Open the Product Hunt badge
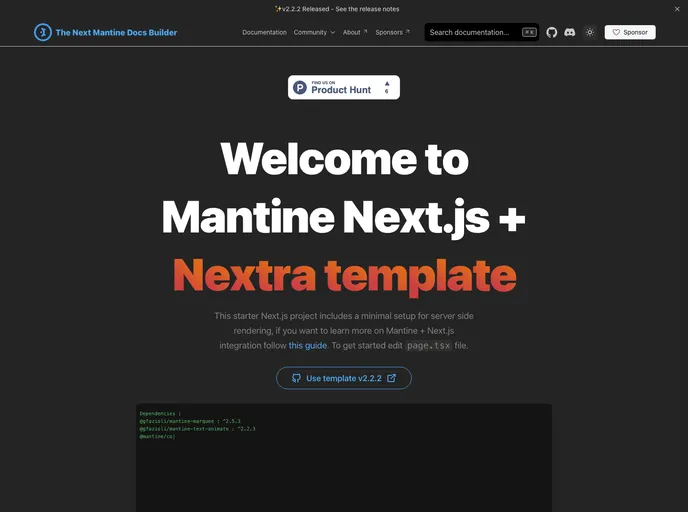Viewport: 688px width, 512px height. click(x=344, y=87)
